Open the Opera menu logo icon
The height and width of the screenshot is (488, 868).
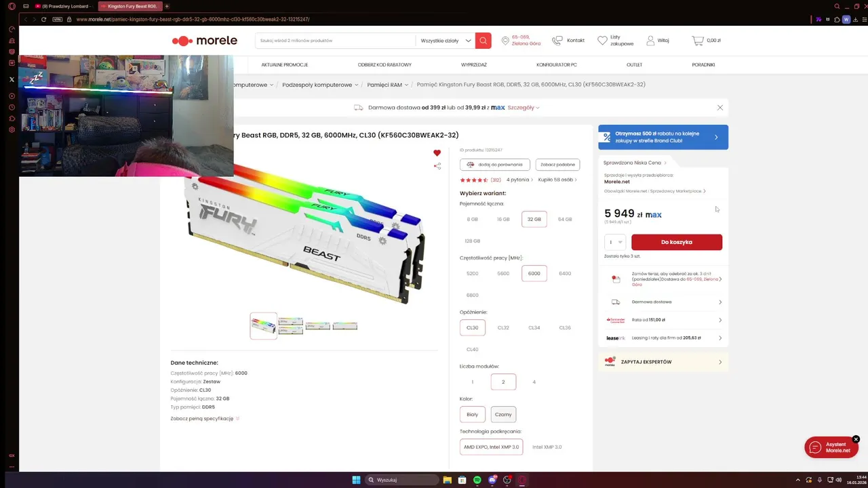[x=12, y=6]
